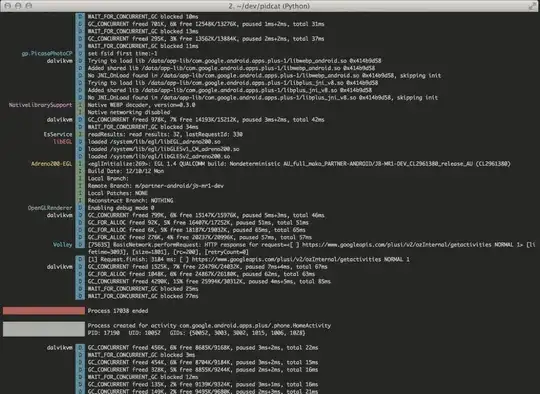Viewport: 540px width, 394px height.
Task: Click the red 'libEGL' tag label
Action: click(63, 142)
